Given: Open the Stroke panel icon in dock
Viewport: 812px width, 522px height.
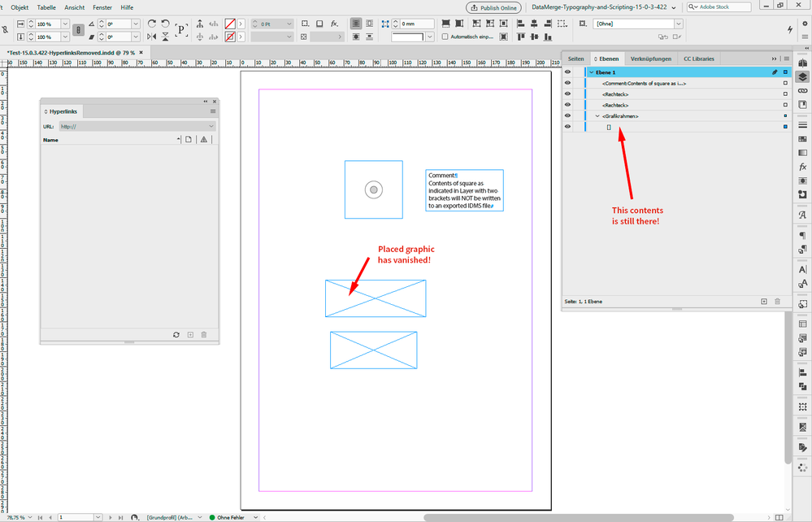Looking at the screenshot, I should tap(803, 125).
